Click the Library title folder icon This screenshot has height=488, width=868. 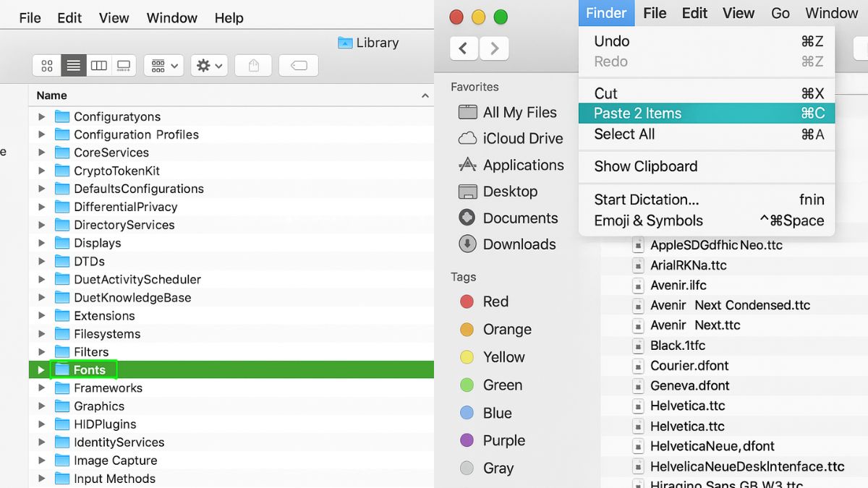345,43
